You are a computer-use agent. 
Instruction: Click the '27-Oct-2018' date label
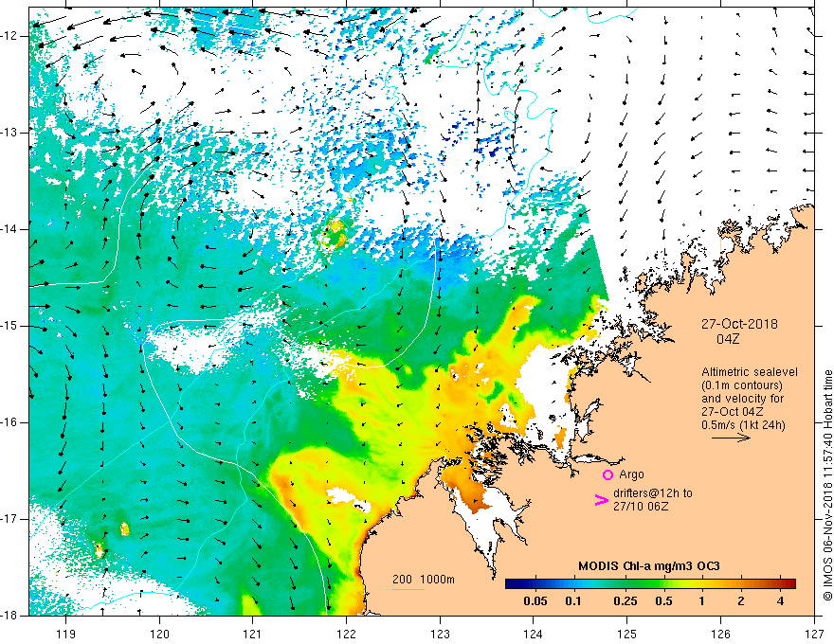click(x=739, y=324)
